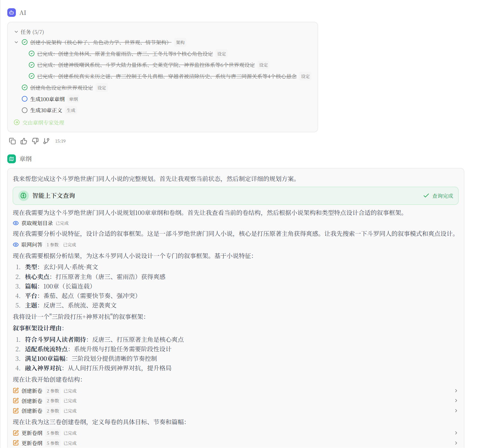
Task: Click the eye icon beside 获取规划目录
Action: pos(16,223)
